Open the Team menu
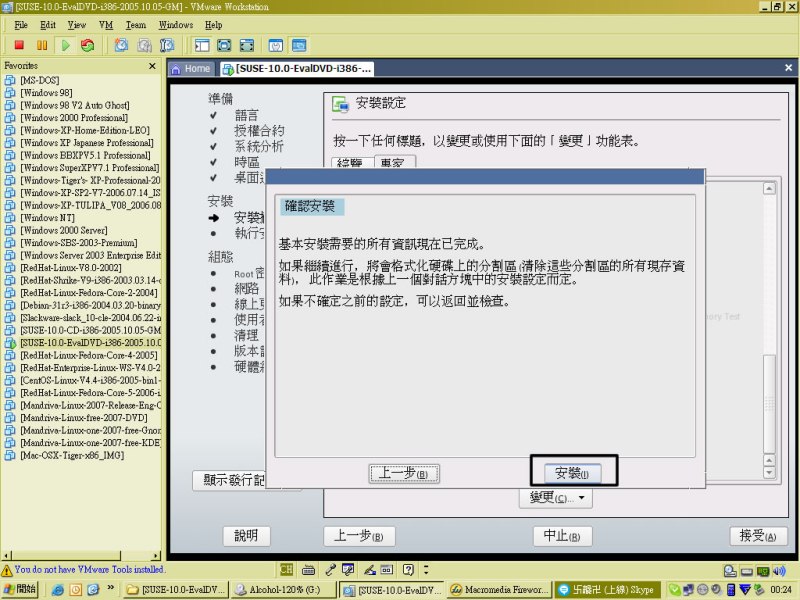 click(136, 25)
